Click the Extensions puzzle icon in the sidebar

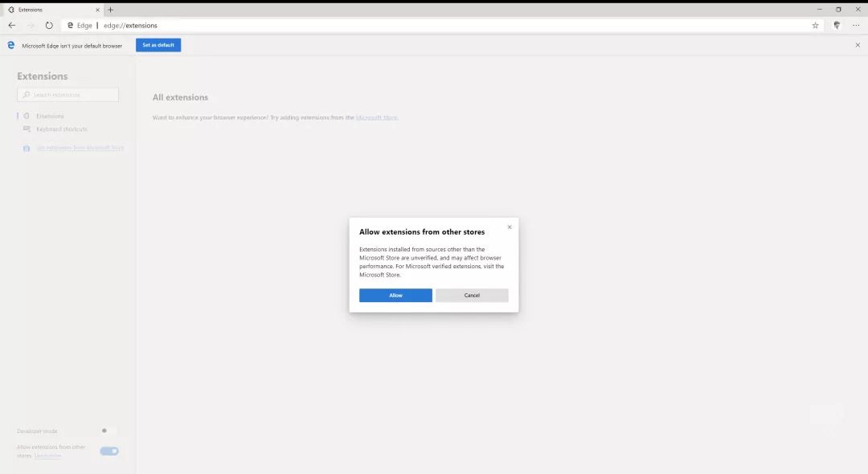coord(26,116)
